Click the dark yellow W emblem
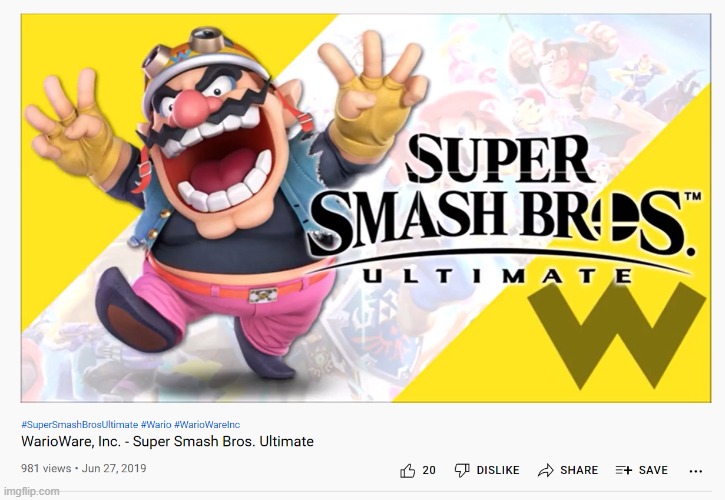The width and height of the screenshot is (725, 500). point(617,335)
